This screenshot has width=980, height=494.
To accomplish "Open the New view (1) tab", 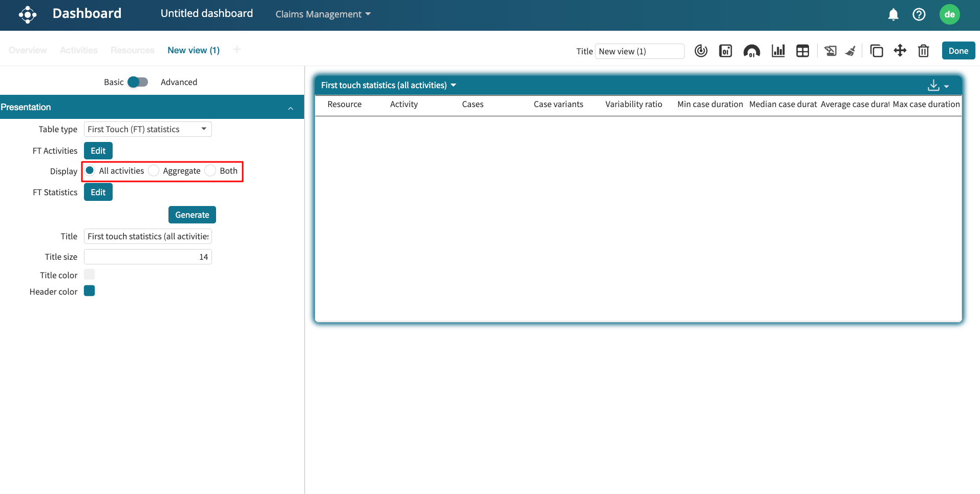I will [193, 50].
